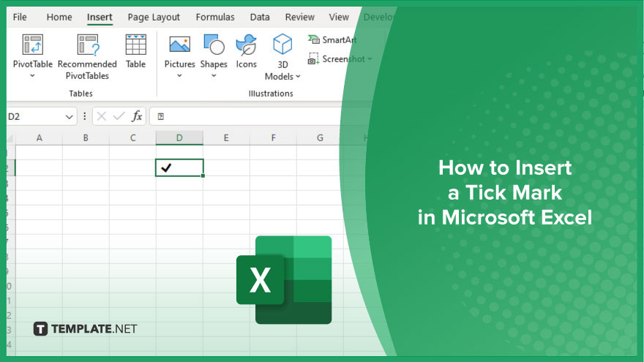Click the Pictures icon

point(180,45)
